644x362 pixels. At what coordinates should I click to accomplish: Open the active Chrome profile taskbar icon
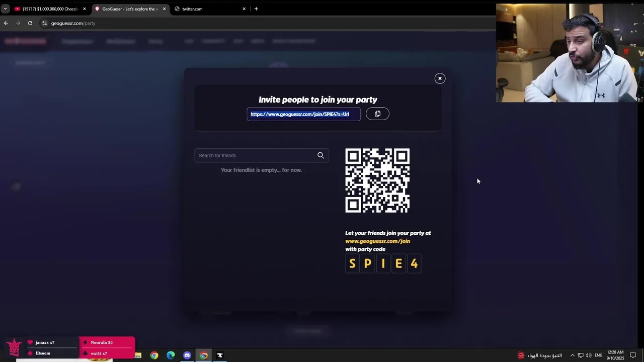coord(204,355)
